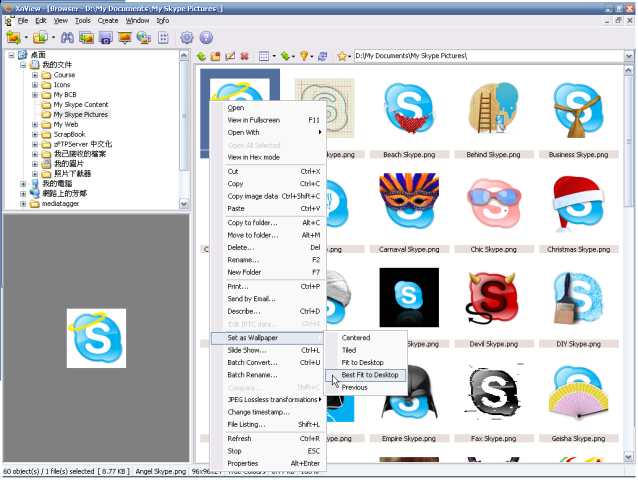Select Devil Skype.png thumbnail

pos(494,299)
